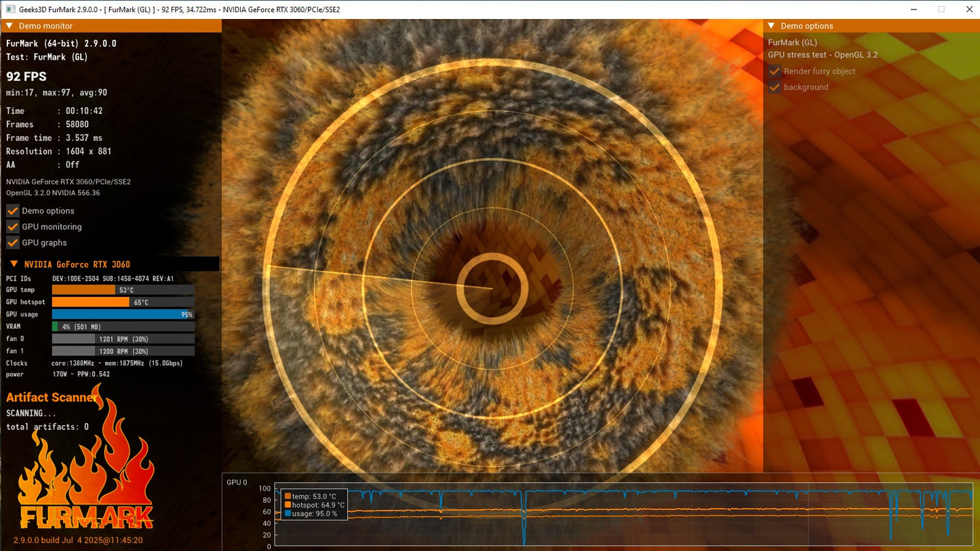
Task: Uncheck Render furry object option
Action: (x=775, y=71)
